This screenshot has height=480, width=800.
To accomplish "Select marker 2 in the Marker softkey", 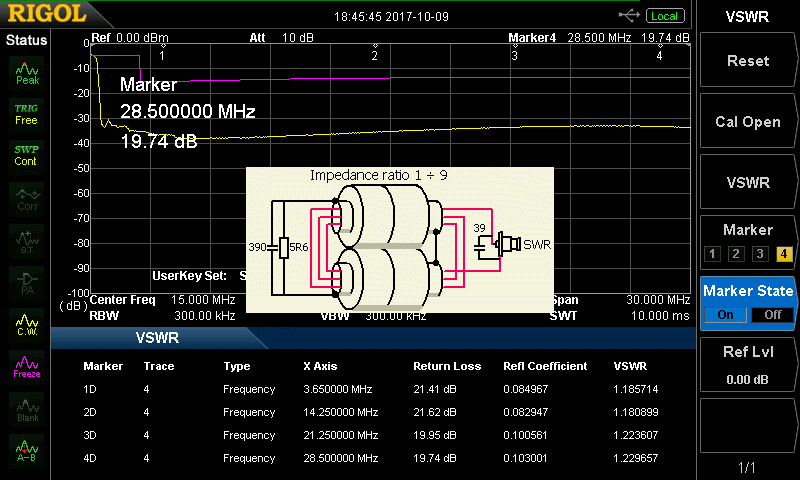I will pyautogui.click(x=737, y=253).
